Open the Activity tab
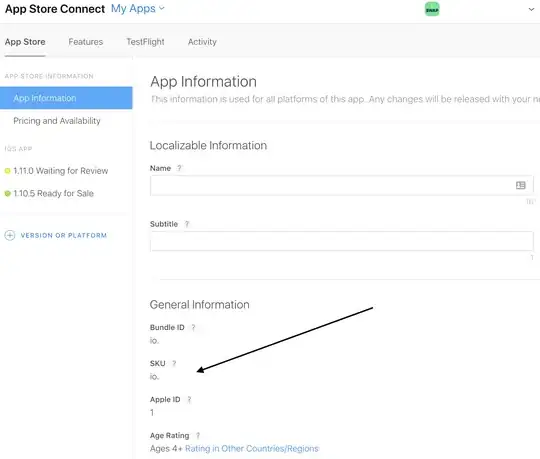 [202, 42]
